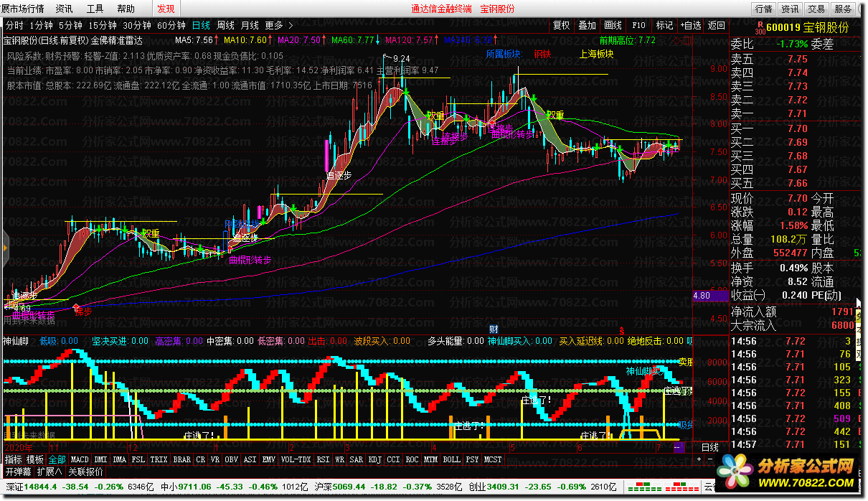Switch to the 5分钟 period
This screenshot has height=501, width=868.
tap(70, 25)
